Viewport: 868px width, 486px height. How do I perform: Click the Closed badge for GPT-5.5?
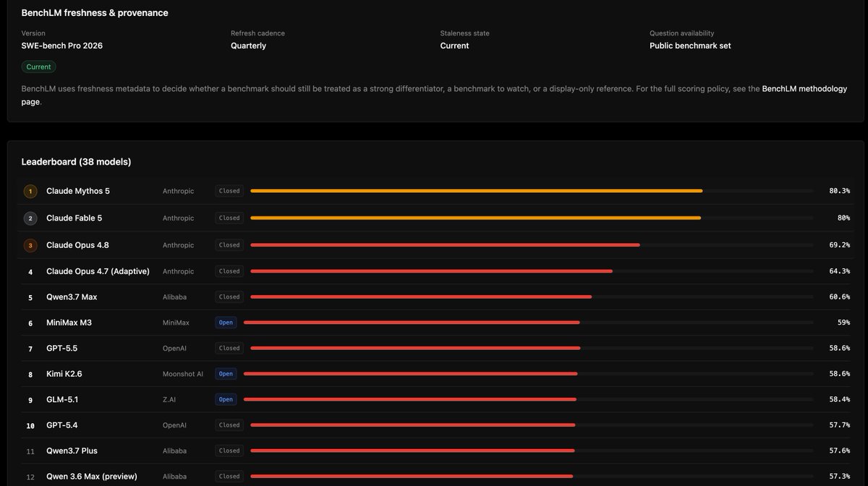coord(229,348)
